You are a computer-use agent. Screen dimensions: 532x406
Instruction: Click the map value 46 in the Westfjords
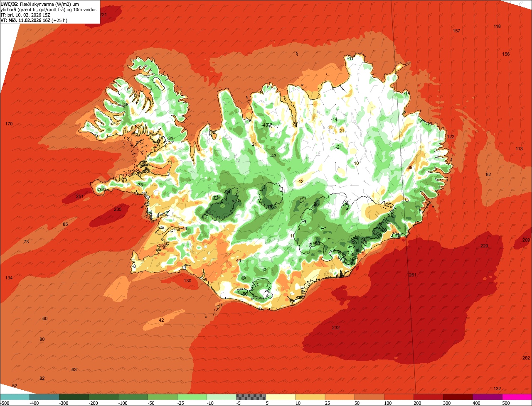click(126, 105)
